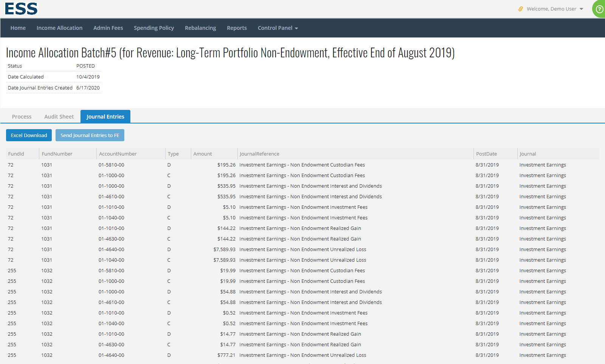Navigate to Rebalancing
This screenshot has height=364, width=605.
coord(200,28)
